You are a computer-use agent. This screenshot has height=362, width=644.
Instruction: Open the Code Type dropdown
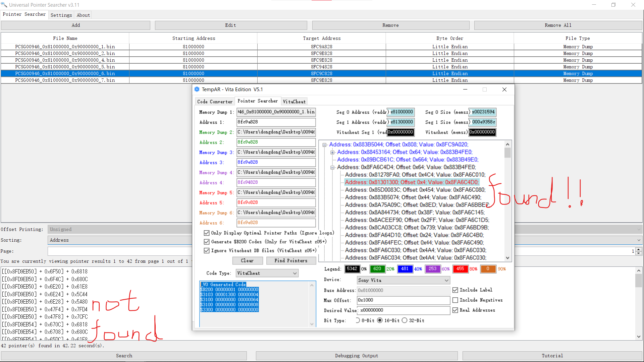267,273
